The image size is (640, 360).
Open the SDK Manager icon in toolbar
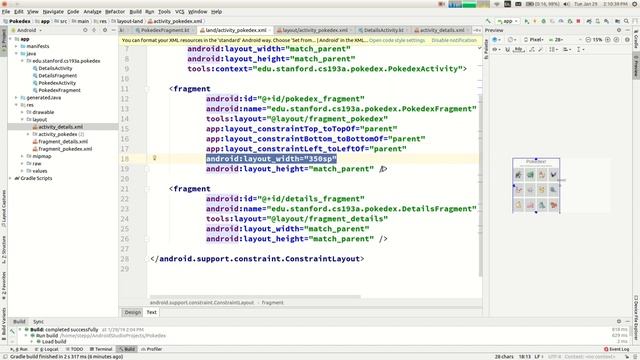(x=606, y=21)
